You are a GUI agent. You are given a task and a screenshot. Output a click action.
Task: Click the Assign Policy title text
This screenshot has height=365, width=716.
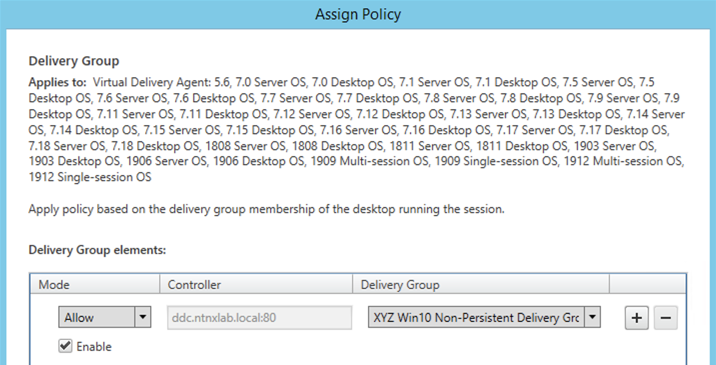(x=358, y=14)
